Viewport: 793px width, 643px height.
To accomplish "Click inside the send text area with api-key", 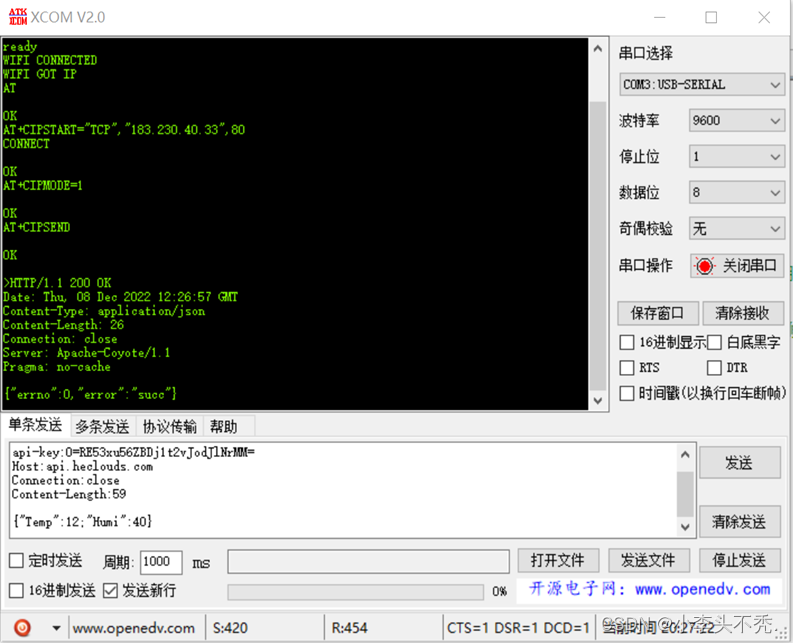I will (x=344, y=489).
